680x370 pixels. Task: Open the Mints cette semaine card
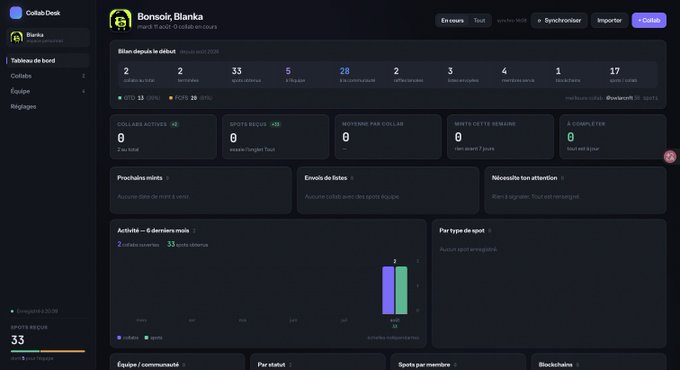[500, 136]
